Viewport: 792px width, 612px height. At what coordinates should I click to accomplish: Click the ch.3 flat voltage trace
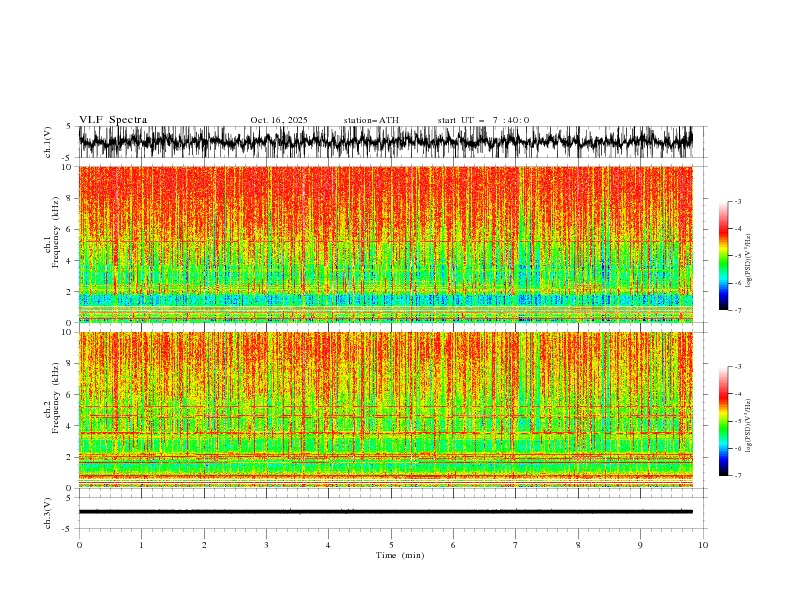point(385,512)
